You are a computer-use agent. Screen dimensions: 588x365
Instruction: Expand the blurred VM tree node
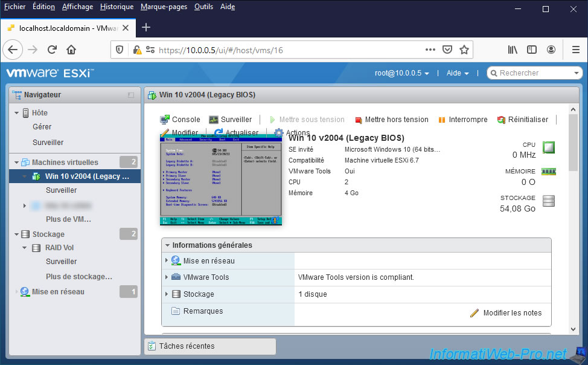pos(25,205)
